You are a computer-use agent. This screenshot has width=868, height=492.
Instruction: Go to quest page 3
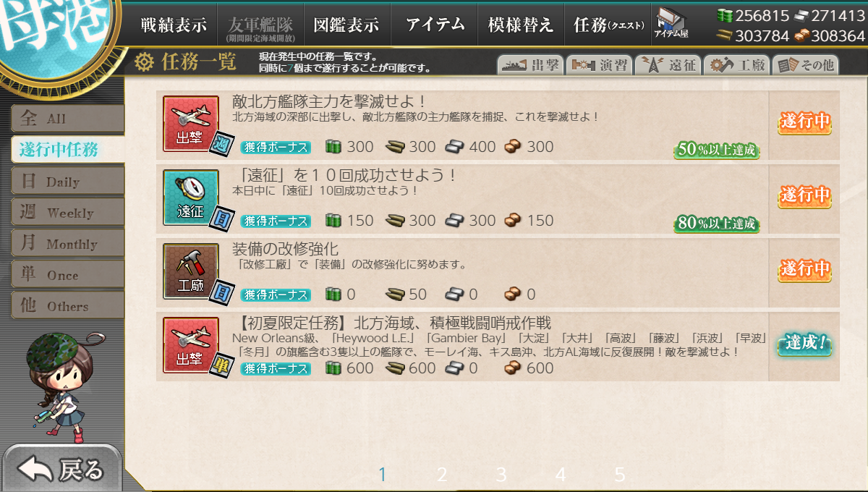pos(501,475)
